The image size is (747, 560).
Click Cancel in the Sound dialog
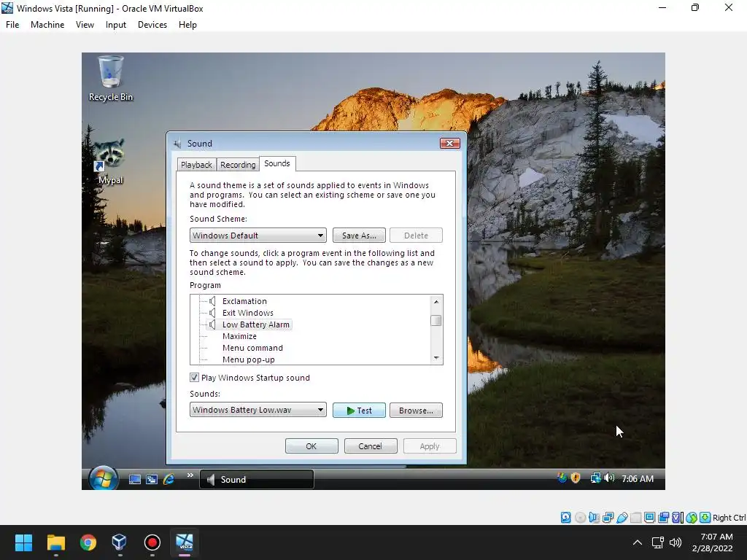(x=371, y=446)
